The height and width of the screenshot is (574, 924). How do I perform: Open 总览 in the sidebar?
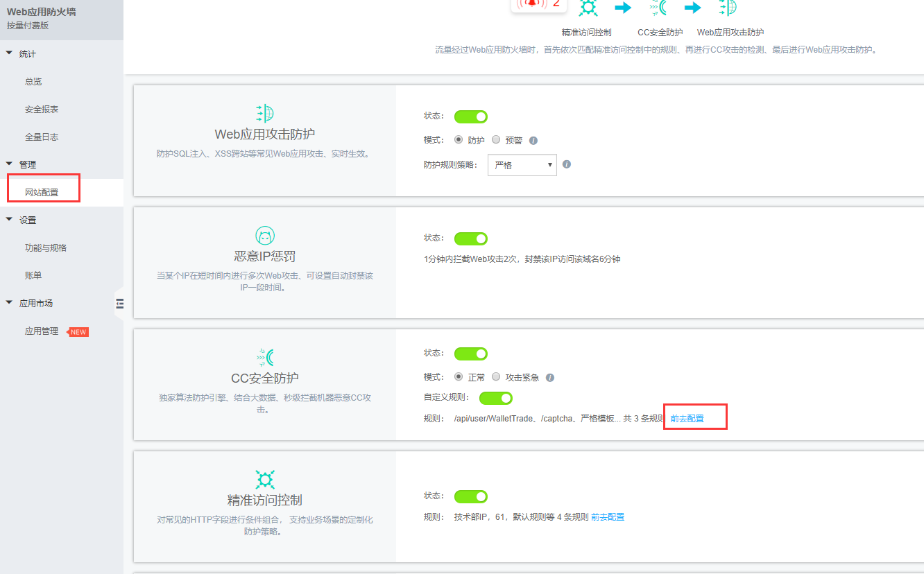pos(33,81)
